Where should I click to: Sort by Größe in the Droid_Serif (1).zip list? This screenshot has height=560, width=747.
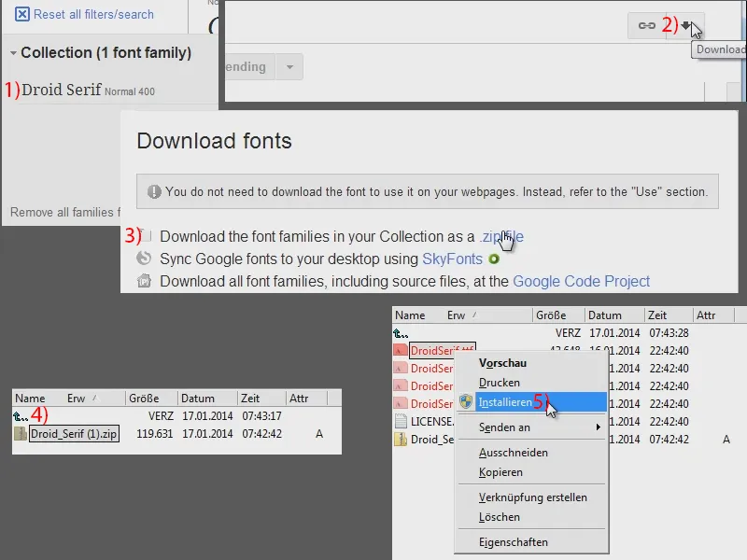tap(144, 399)
